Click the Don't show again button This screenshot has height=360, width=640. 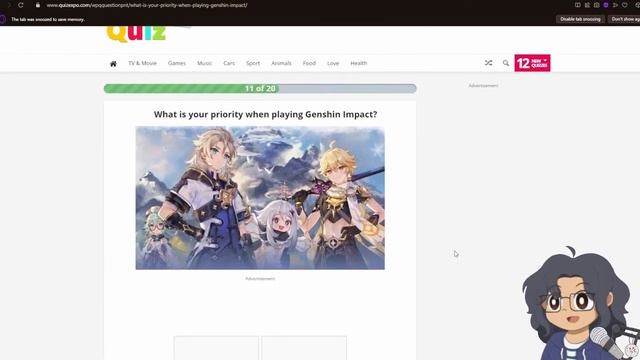click(624, 19)
